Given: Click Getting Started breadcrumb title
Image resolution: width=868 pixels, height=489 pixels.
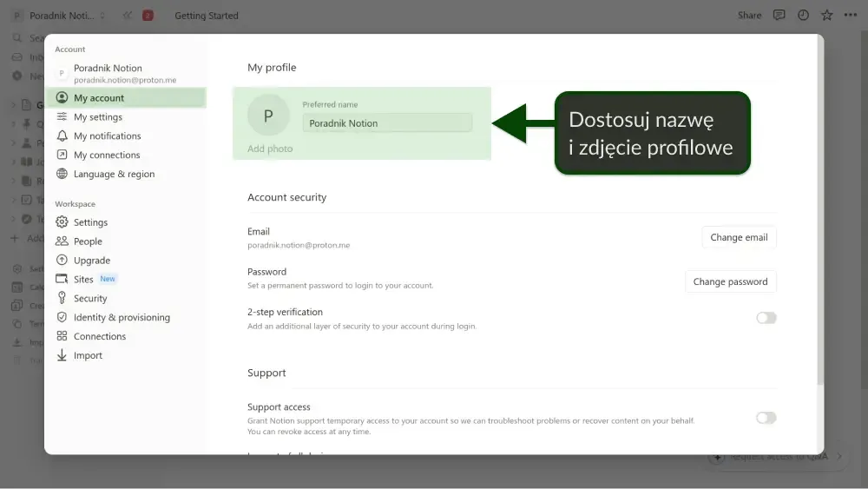Looking at the screenshot, I should 207,16.
